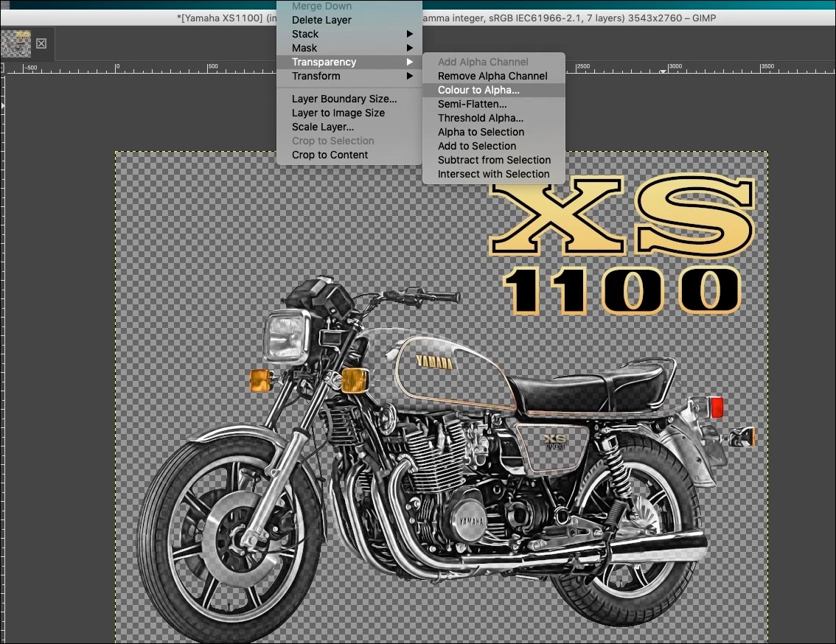Select Semi-Flatten...
The height and width of the screenshot is (644, 836).
(x=493, y=104)
